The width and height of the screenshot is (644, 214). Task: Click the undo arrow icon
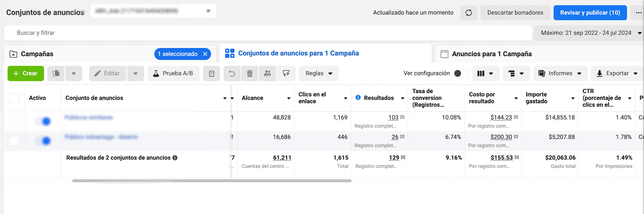pos(232,73)
